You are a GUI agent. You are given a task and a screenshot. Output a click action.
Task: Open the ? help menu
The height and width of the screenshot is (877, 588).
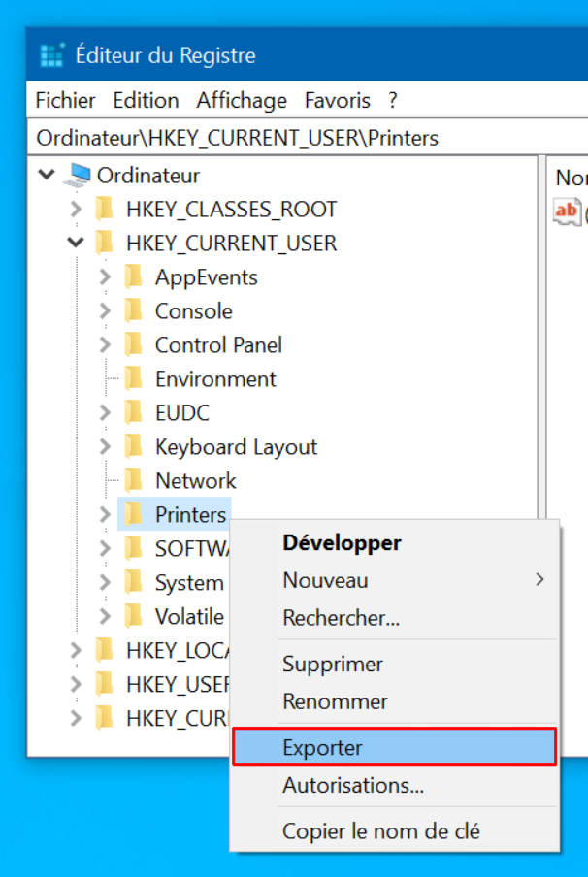[393, 101]
